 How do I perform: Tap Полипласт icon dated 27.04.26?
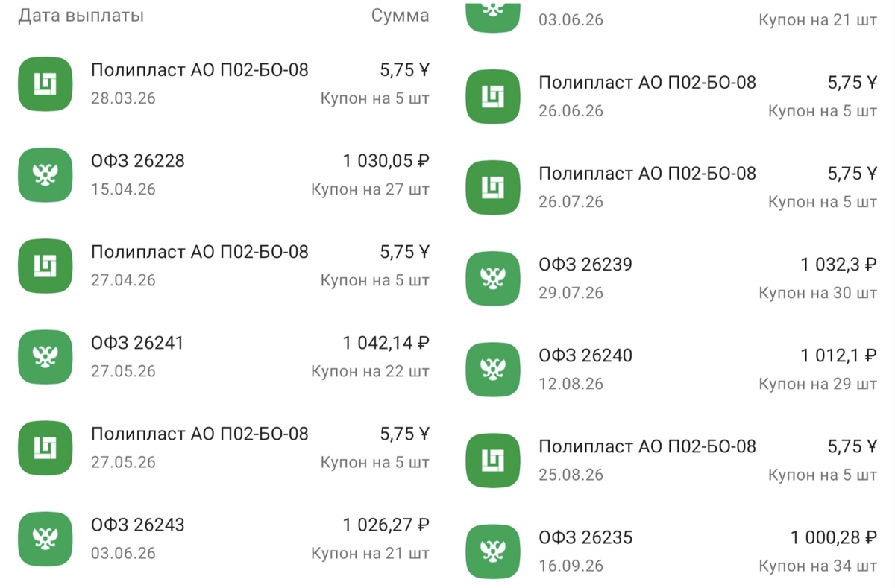click(x=45, y=266)
